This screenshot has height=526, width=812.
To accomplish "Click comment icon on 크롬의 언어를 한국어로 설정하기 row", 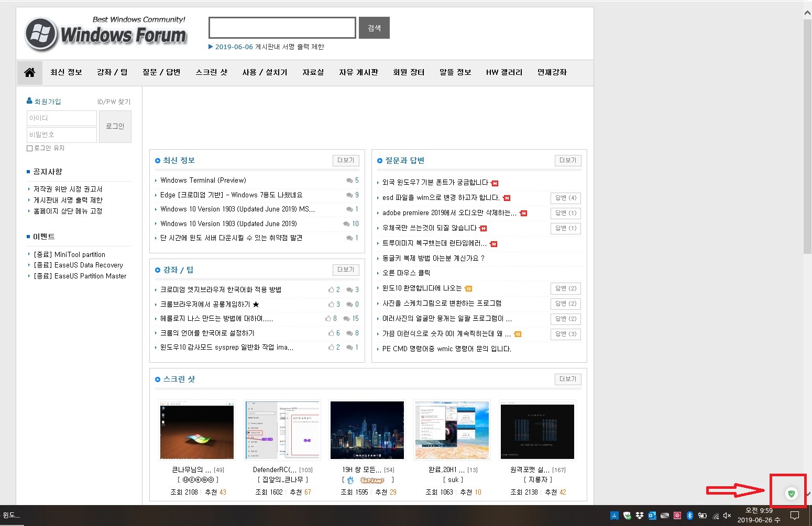I will (x=349, y=333).
